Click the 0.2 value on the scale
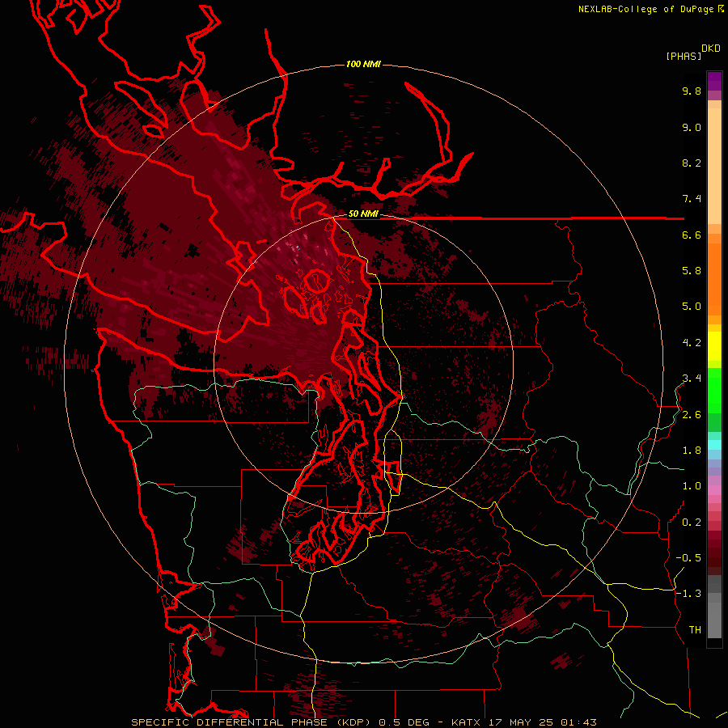 [x=692, y=523]
